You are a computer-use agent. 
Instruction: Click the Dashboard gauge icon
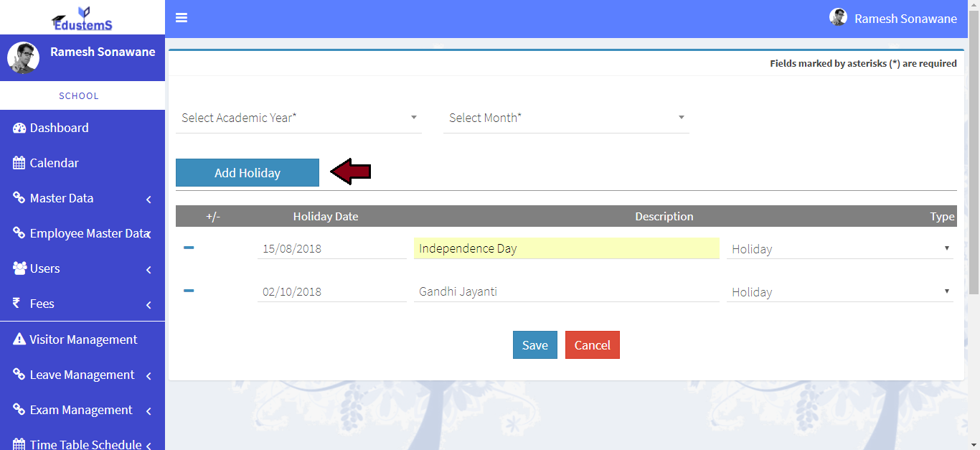[x=19, y=128]
